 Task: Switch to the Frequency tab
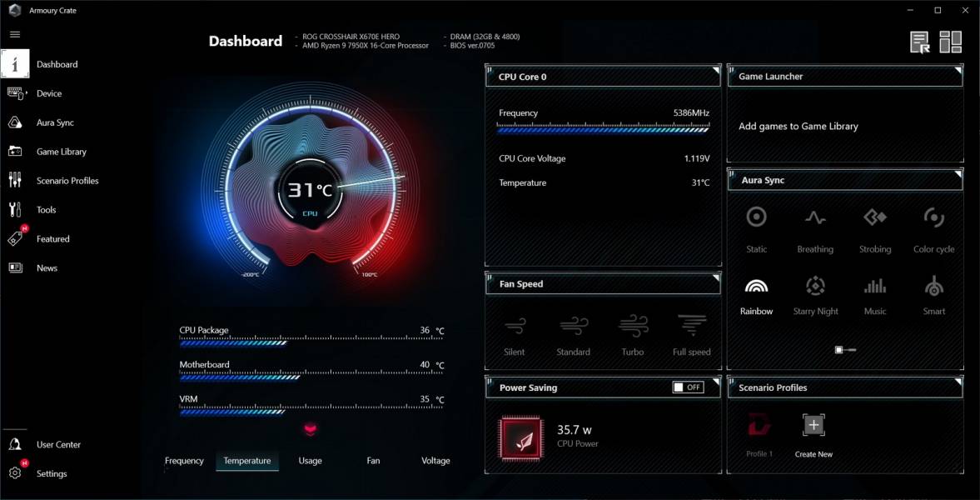(184, 461)
